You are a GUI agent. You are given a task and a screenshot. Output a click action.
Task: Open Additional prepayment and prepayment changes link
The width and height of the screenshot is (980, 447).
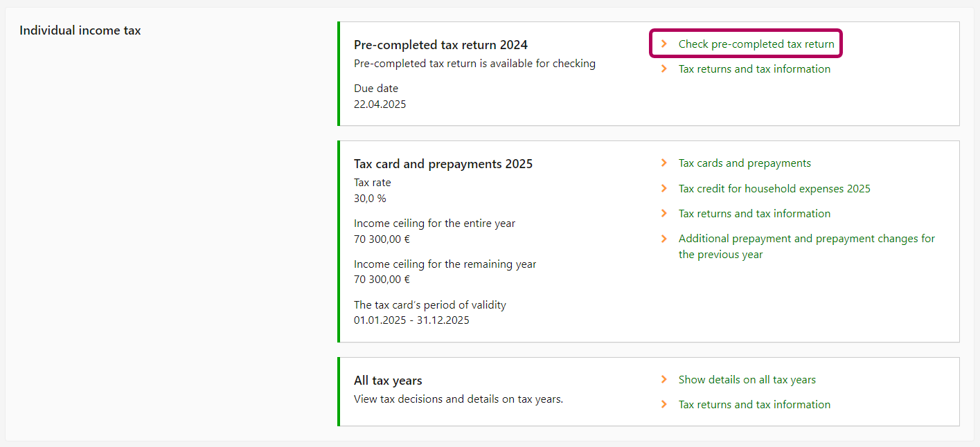(x=806, y=239)
